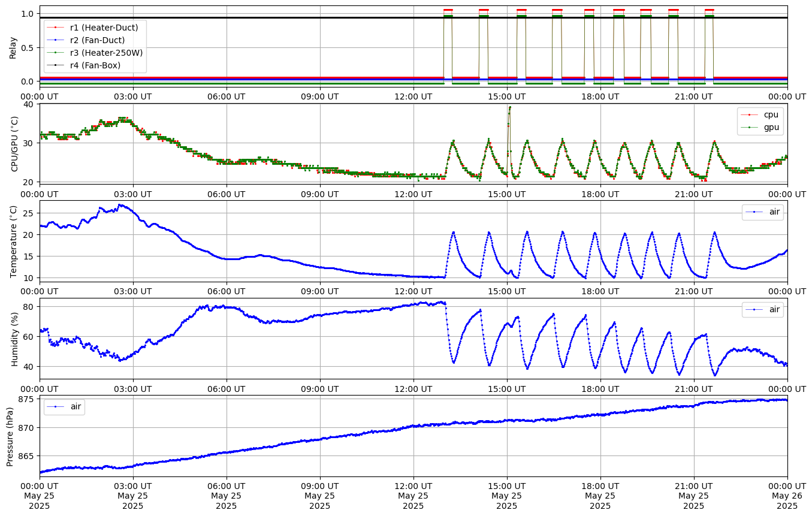Click the Humidity (%) y-axis label
This screenshot has width=812, height=516.
[x=15, y=339]
